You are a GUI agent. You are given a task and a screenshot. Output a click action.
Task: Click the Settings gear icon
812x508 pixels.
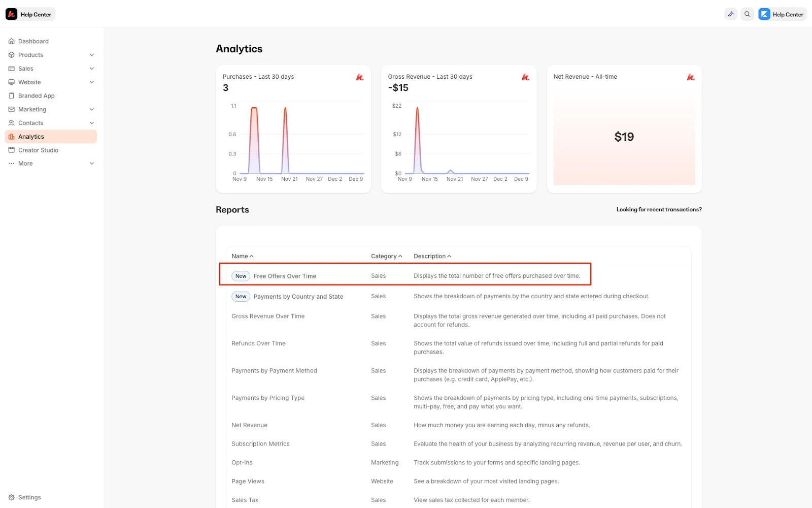coord(11,497)
